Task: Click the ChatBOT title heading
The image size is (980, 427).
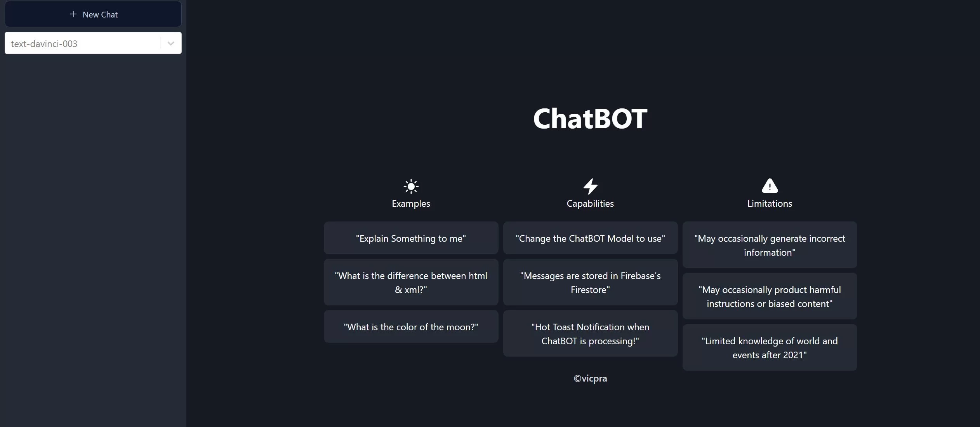Action: coord(590,118)
